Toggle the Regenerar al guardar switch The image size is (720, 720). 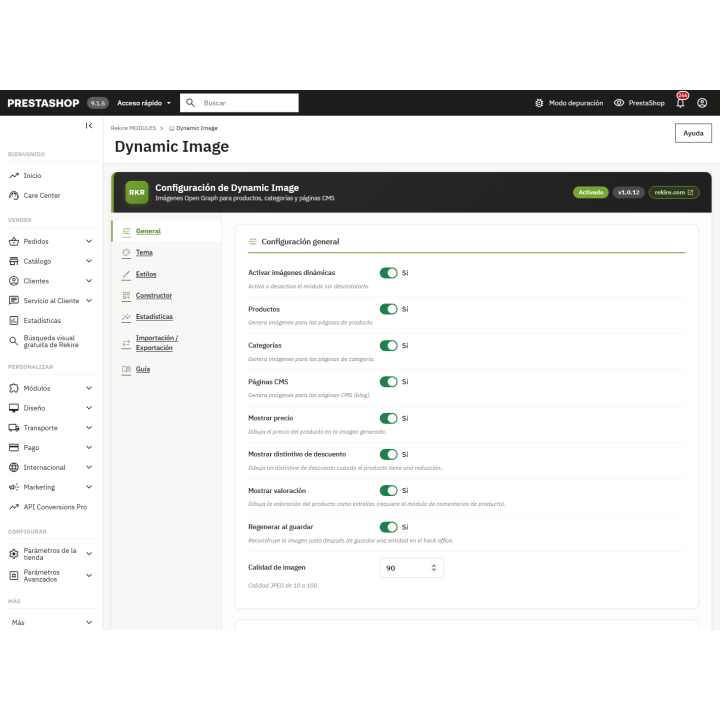(388, 527)
